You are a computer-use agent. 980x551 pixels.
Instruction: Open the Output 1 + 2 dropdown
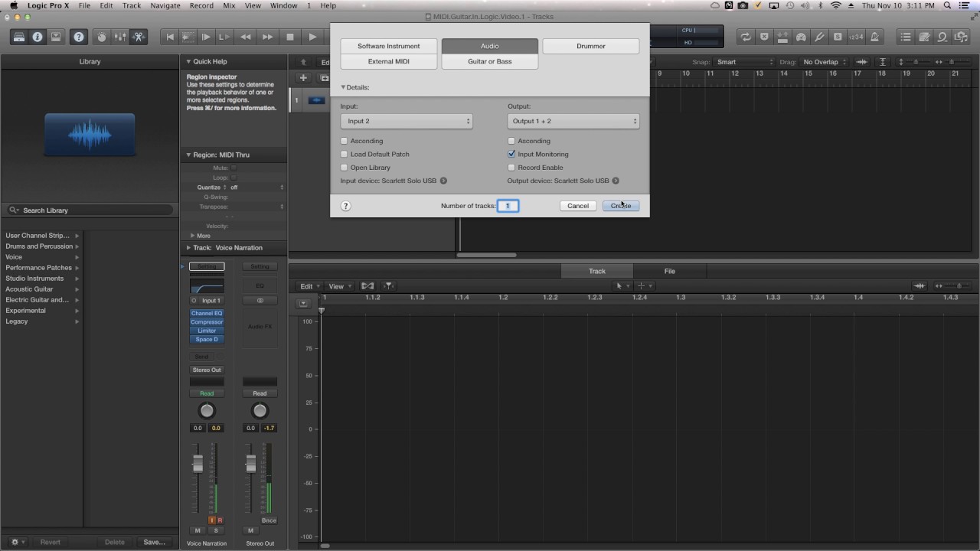[573, 121]
